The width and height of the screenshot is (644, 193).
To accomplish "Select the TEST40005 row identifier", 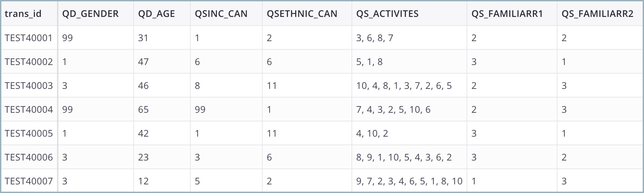I will [29, 133].
